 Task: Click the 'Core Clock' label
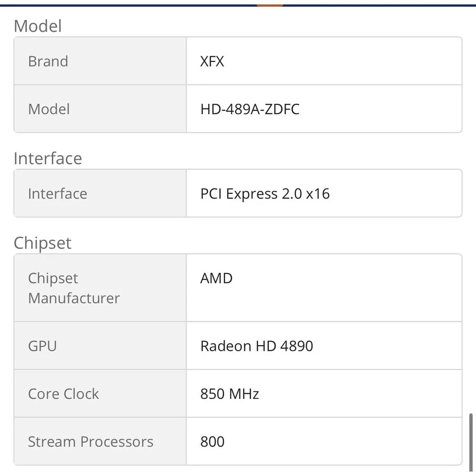tap(63, 394)
